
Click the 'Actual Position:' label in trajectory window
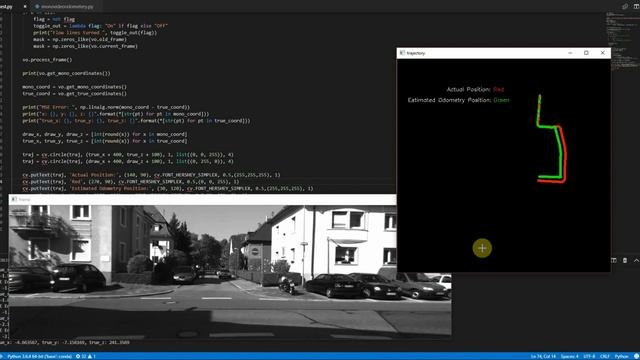coord(469,89)
